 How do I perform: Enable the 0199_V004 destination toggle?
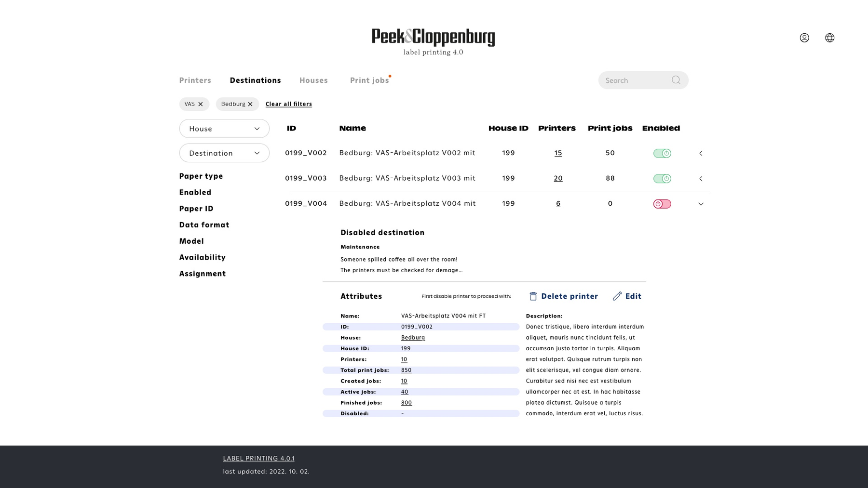pos(662,204)
